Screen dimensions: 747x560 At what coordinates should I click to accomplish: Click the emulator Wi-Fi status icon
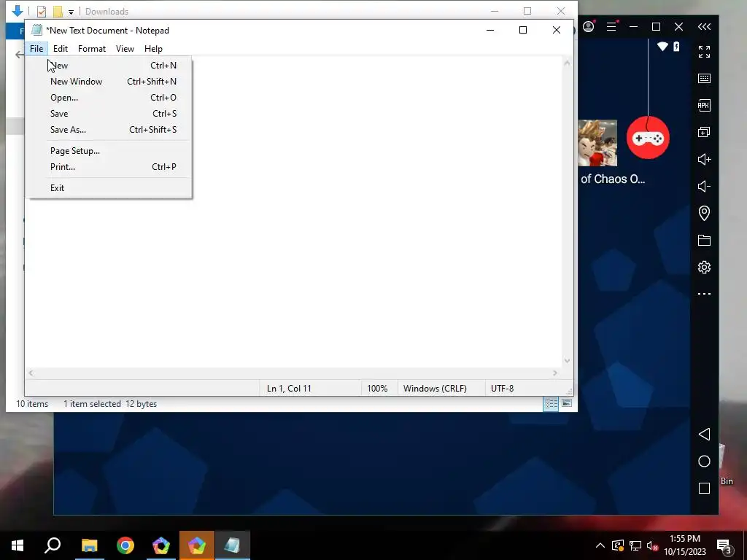662,46
